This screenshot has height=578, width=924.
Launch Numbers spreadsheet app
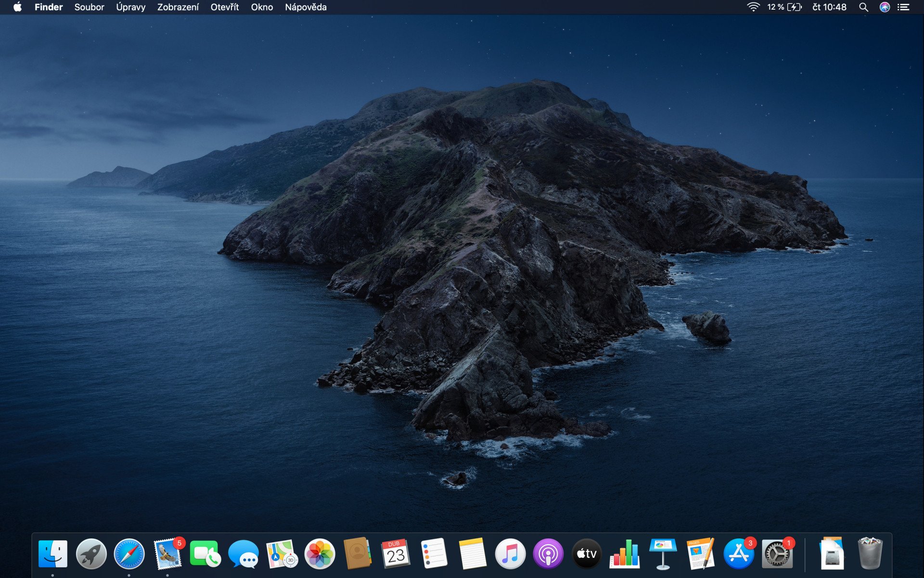pos(625,554)
